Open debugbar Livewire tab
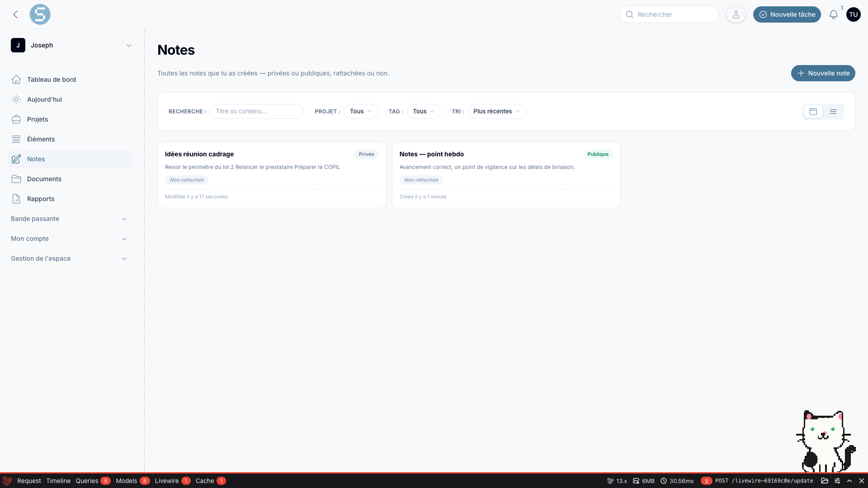868x488 pixels. click(x=172, y=481)
